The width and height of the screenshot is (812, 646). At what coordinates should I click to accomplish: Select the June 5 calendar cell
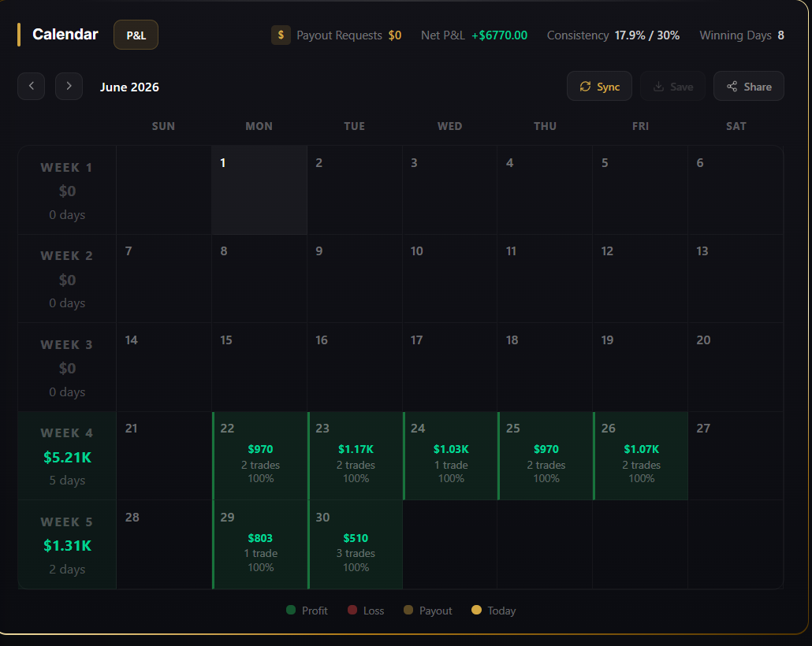click(641, 190)
